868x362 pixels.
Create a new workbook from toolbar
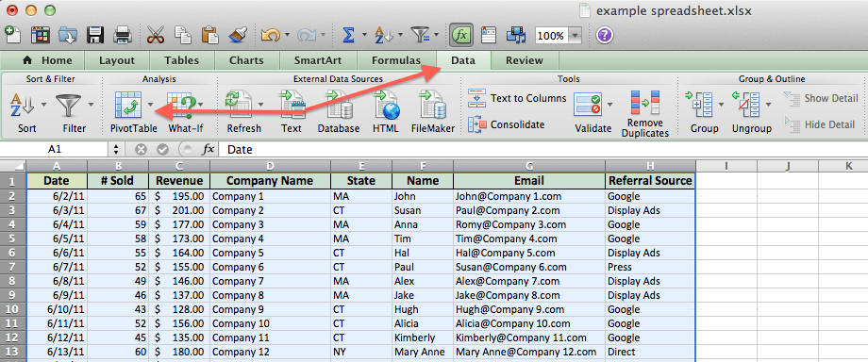[13, 35]
